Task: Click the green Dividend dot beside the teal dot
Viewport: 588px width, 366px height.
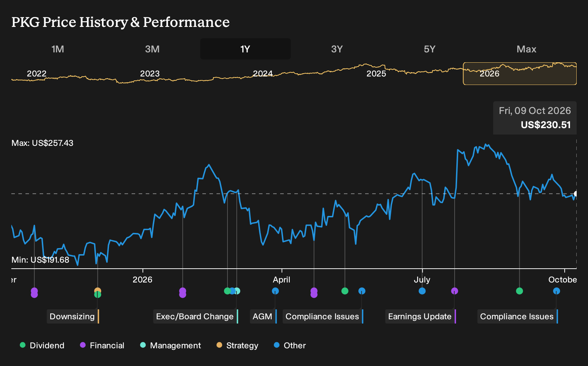Action: [227, 291]
